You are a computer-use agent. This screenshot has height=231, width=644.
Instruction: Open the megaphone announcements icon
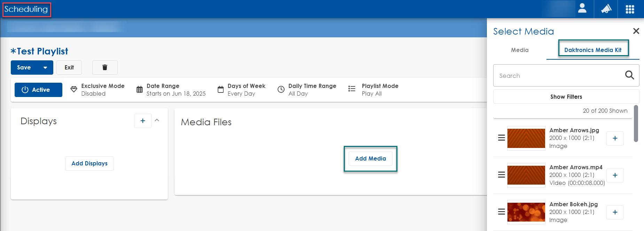tap(606, 9)
